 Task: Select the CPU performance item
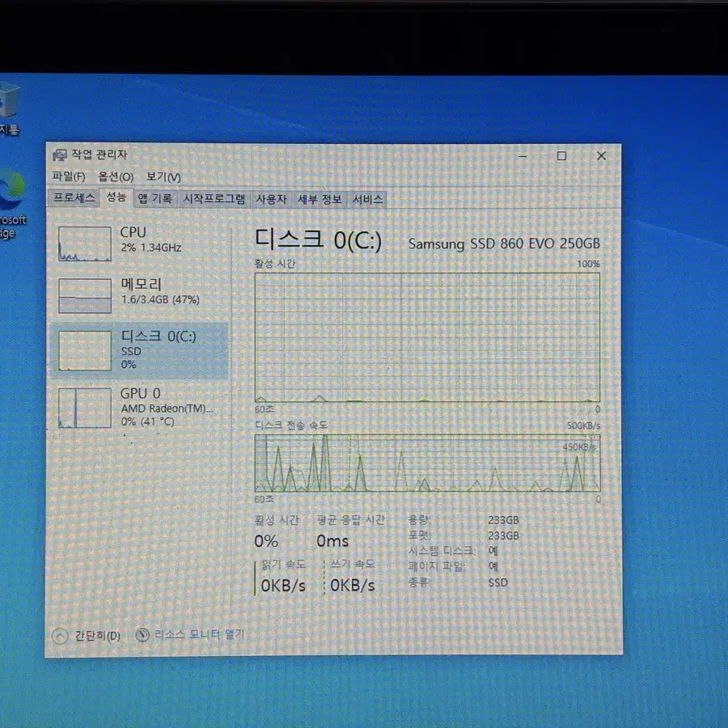click(x=139, y=243)
